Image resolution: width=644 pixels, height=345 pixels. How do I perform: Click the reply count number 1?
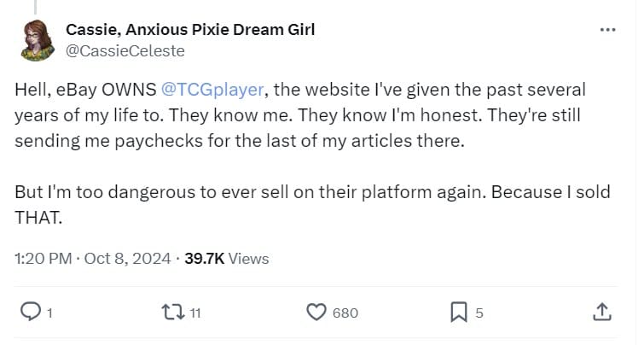coord(49,313)
